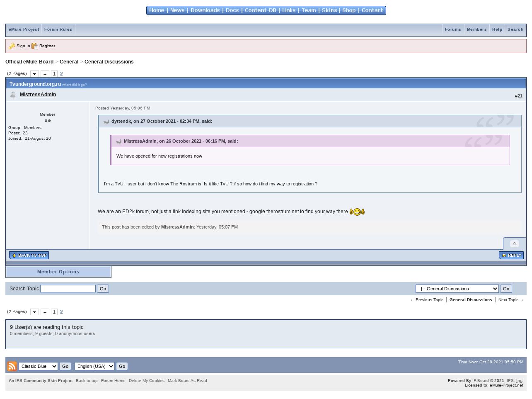Click the BACK TO TOP button
Image resolution: width=532 pixels, height=399 pixels.
(29, 255)
